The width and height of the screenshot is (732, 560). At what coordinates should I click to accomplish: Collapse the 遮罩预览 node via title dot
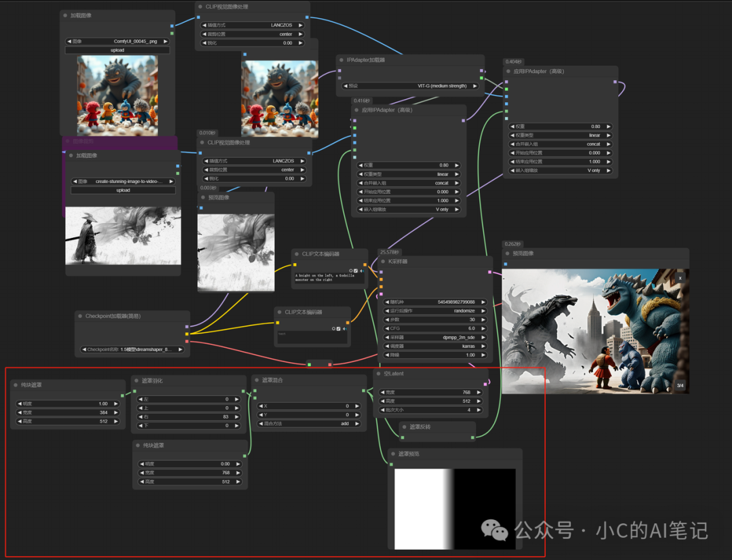click(393, 454)
